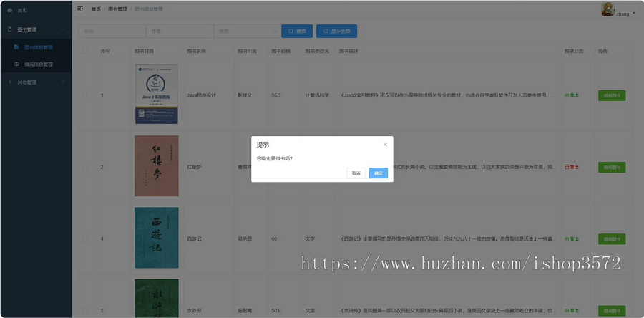Screen dimensions: 644x318
Task: Click 借阅图书 button for 西游记 row
Action: [x=612, y=239]
